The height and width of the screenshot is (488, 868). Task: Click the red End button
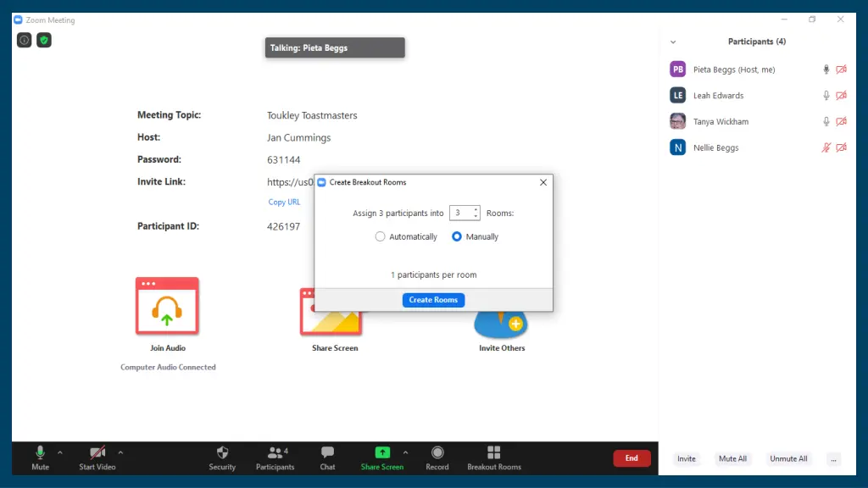[x=632, y=458]
